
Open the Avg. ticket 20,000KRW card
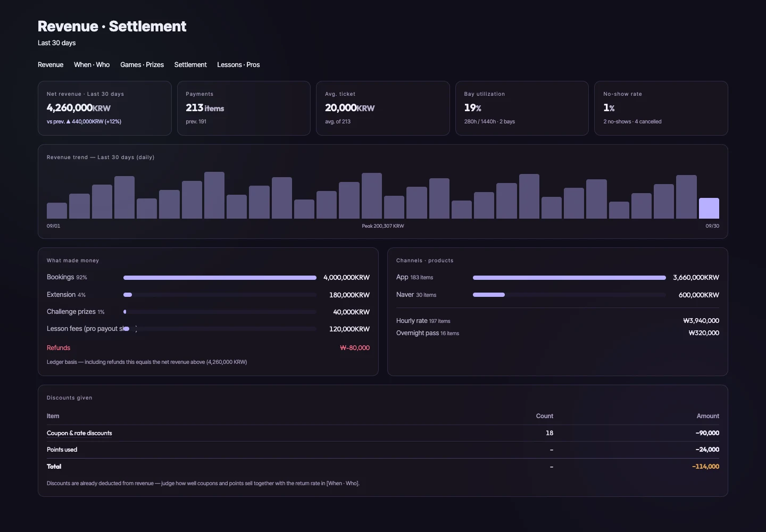[x=383, y=108]
